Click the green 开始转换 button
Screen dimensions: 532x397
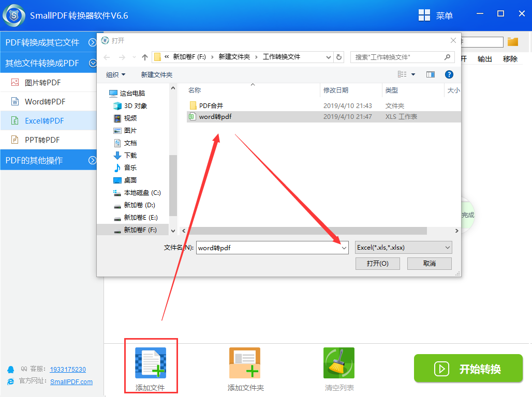[x=468, y=369]
